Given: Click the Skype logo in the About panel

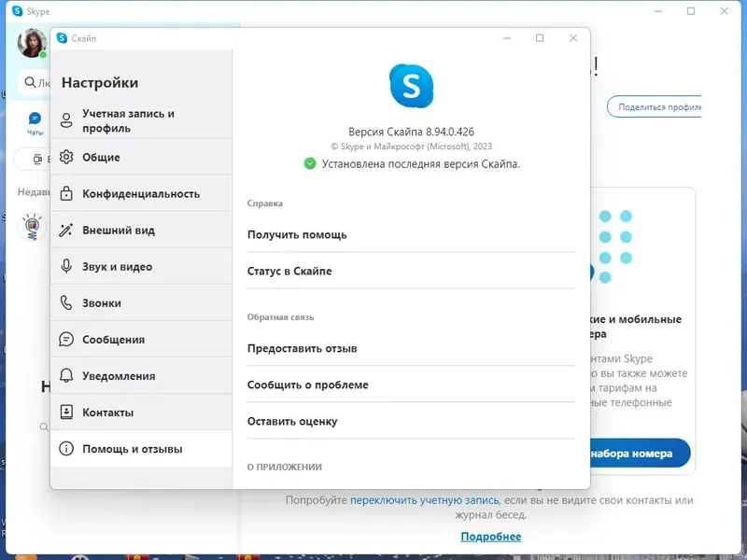Looking at the screenshot, I should pos(411,87).
